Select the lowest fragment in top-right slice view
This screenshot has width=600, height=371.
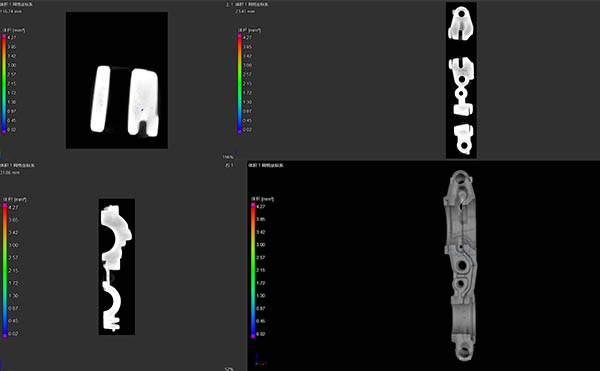pos(464,139)
